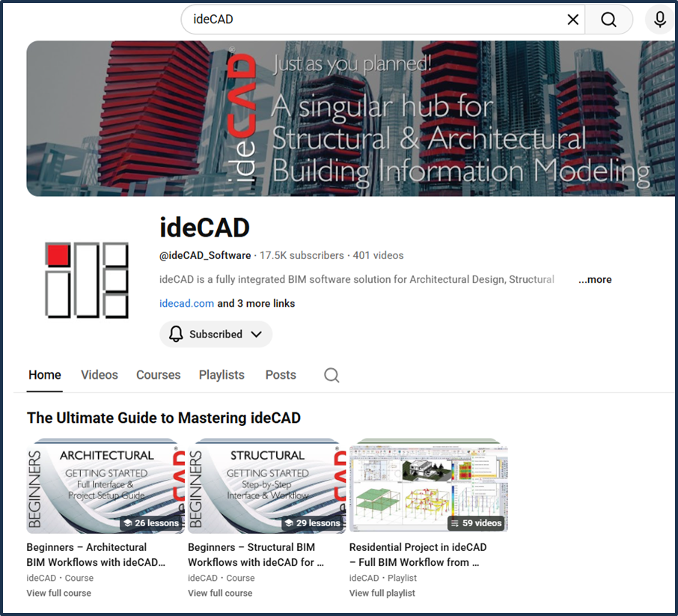Open the Subscribed dropdown chevron

[x=257, y=334]
